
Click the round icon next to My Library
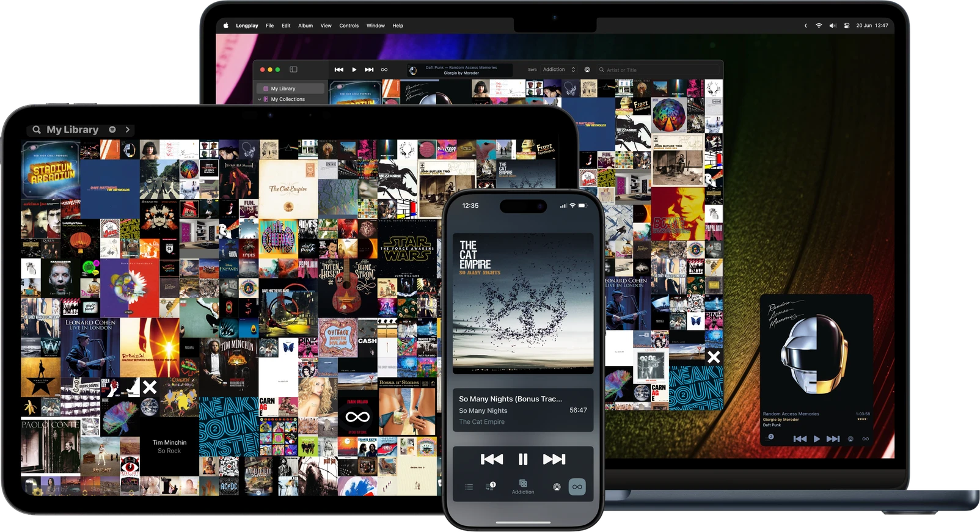112,129
